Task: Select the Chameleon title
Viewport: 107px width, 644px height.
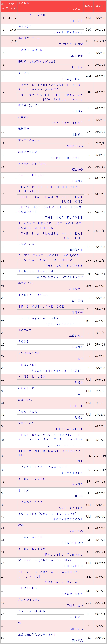Action: click(x=30, y=502)
